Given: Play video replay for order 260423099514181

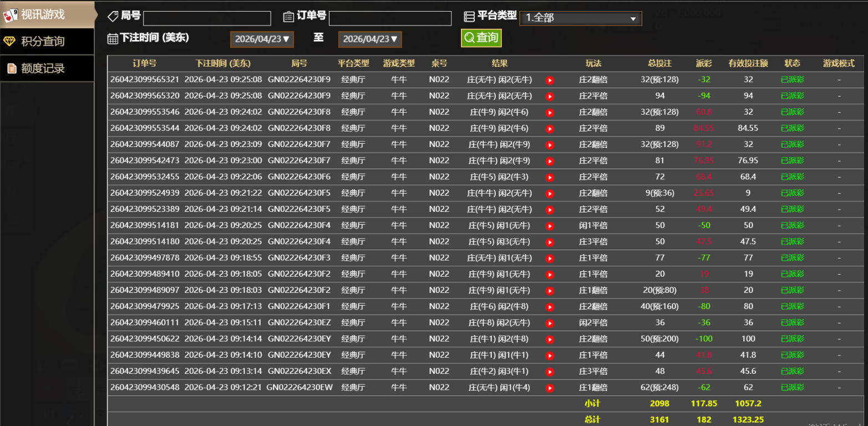Looking at the screenshot, I should pyautogui.click(x=550, y=226).
